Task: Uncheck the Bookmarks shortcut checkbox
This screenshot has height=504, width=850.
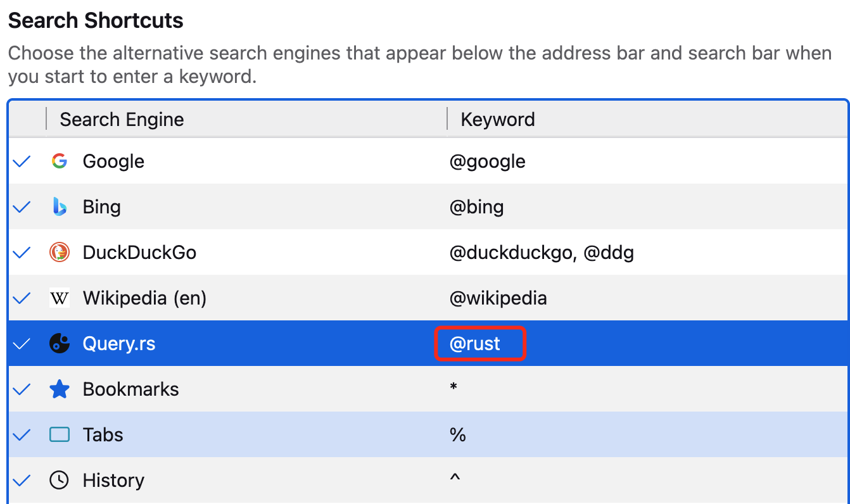Action: (x=21, y=389)
